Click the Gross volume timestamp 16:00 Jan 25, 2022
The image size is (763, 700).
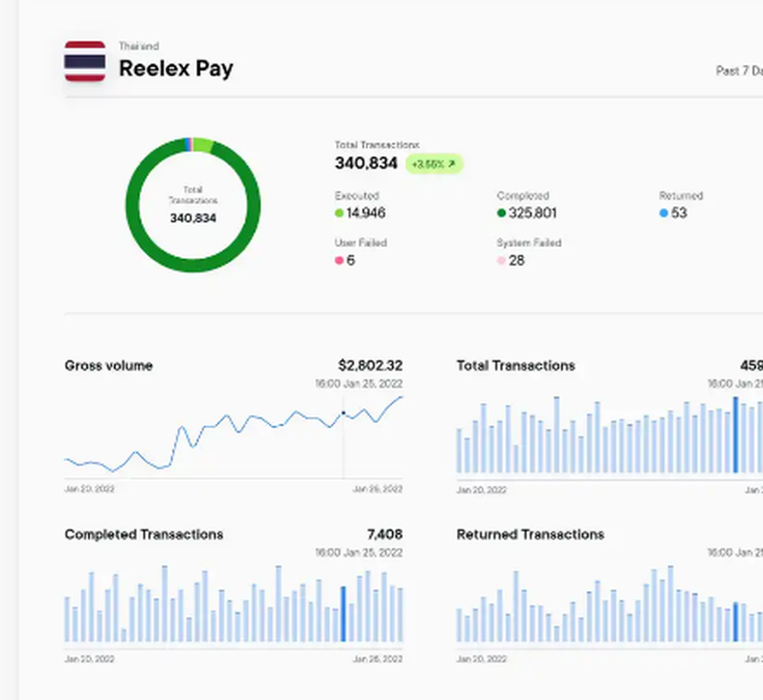359,384
